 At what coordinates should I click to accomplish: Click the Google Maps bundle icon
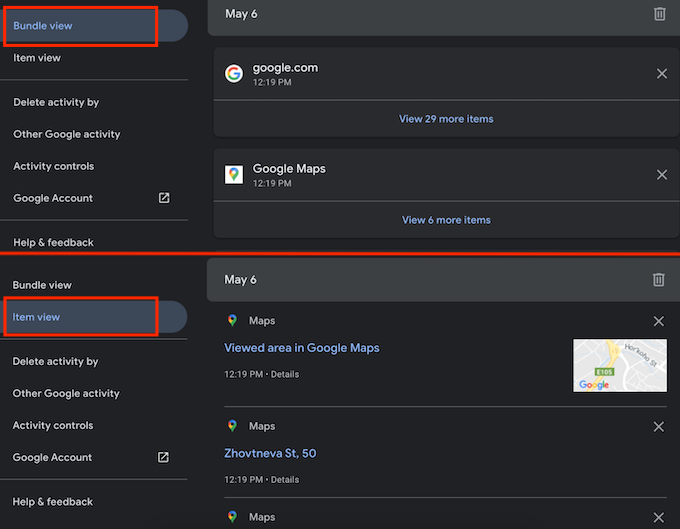tap(234, 174)
